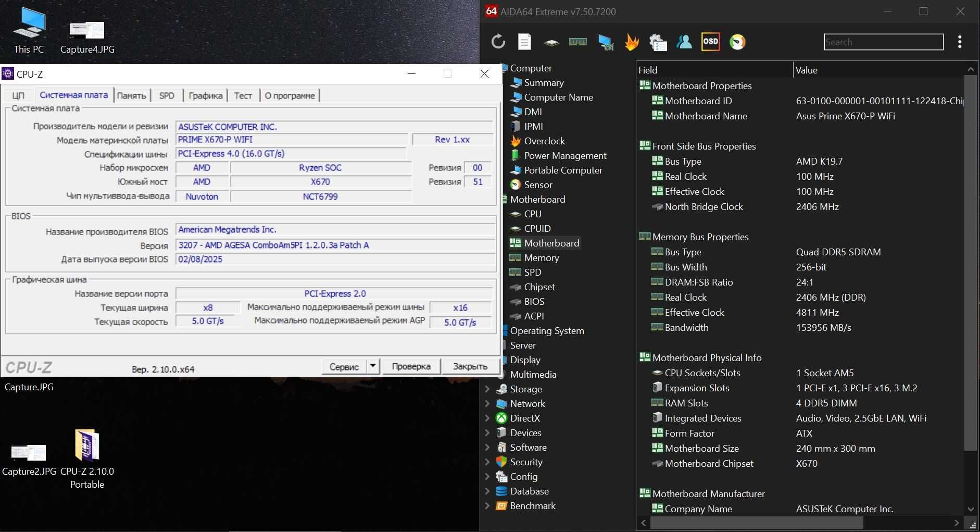Expand the Security tree node

(487, 462)
